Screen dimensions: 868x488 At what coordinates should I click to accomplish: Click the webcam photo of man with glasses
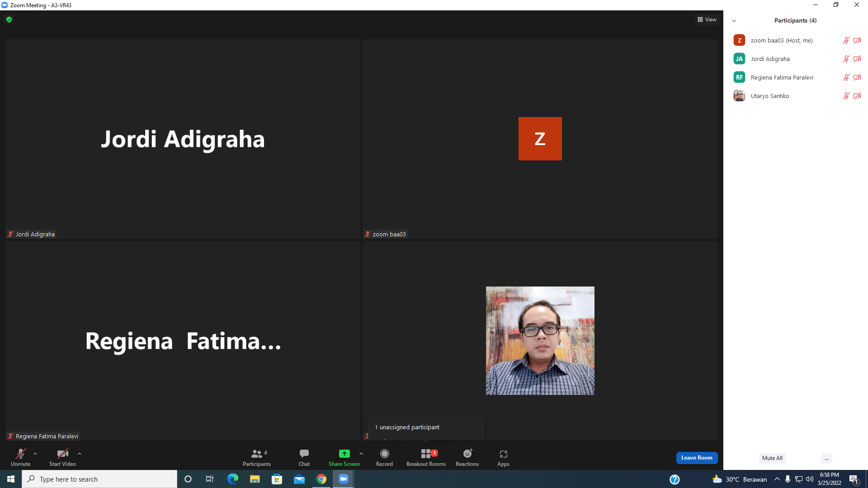click(540, 341)
